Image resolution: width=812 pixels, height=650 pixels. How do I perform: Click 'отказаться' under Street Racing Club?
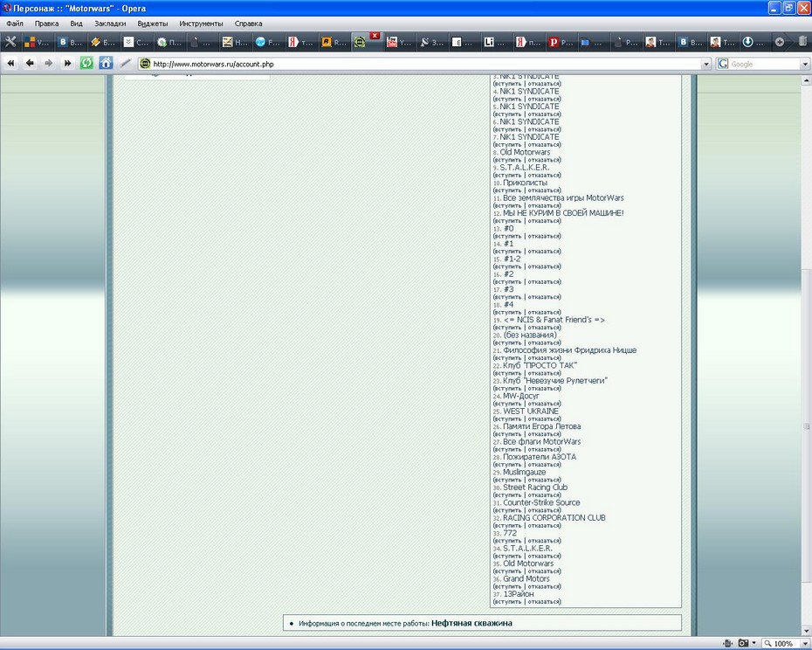pyautogui.click(x=543, y=495)
